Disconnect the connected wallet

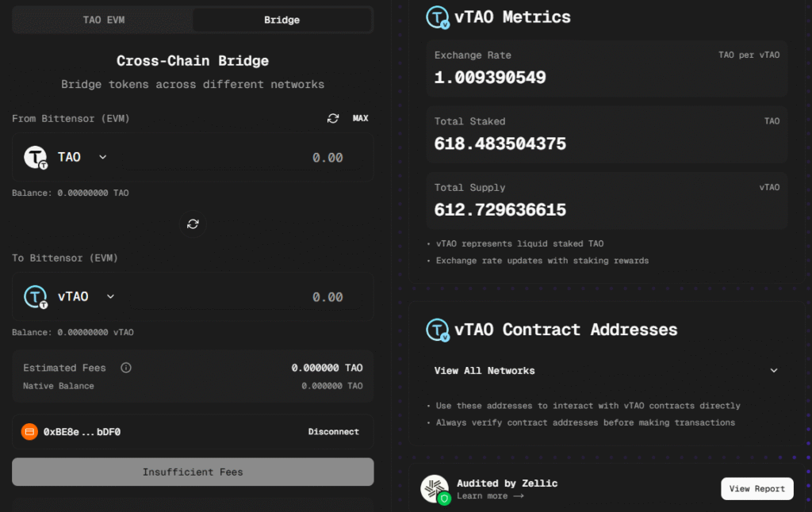(333, 432)
